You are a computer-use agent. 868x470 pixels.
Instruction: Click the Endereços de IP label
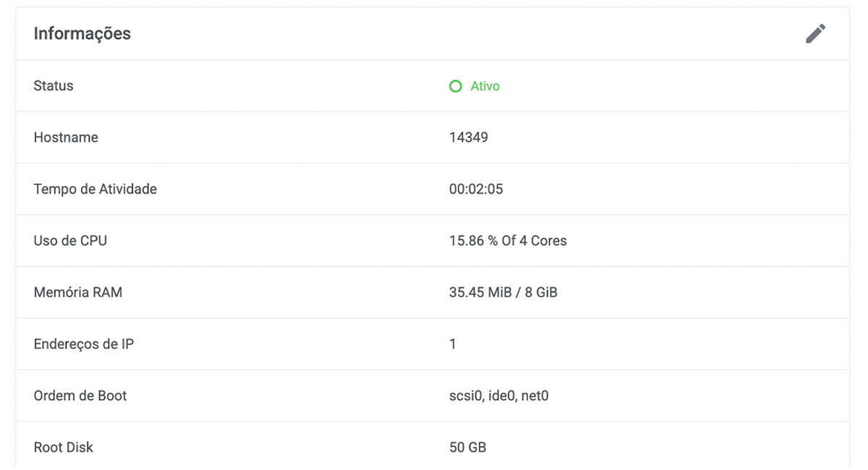tap(84, 344)
